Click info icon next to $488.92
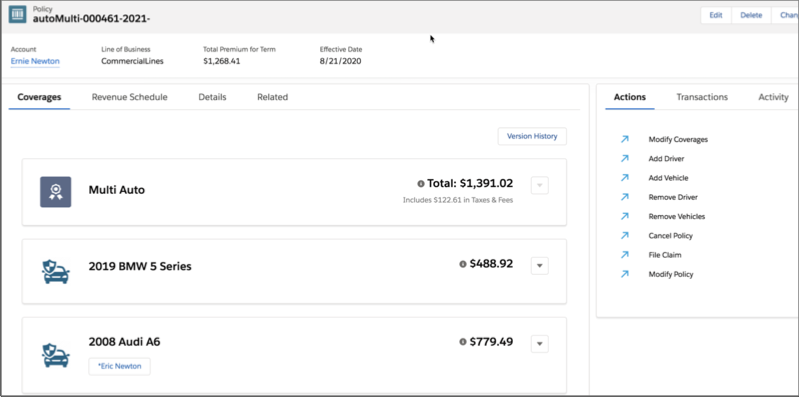Screen dimensions: 799x397 pos(463,264)
